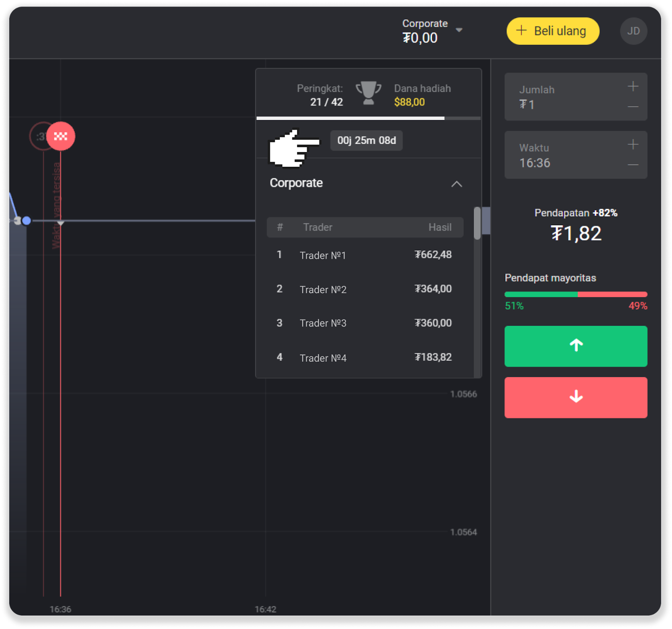Open the Corporate account dropdown
This screenshot has width=672, height=629.
433,31
